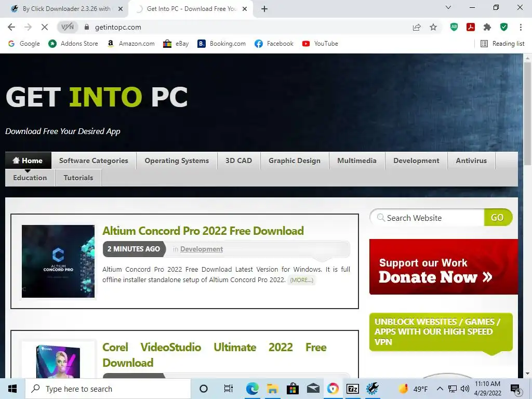The image size is (532, 399).
Task: Open Mail app from taskbar
Action: (313, 389)
